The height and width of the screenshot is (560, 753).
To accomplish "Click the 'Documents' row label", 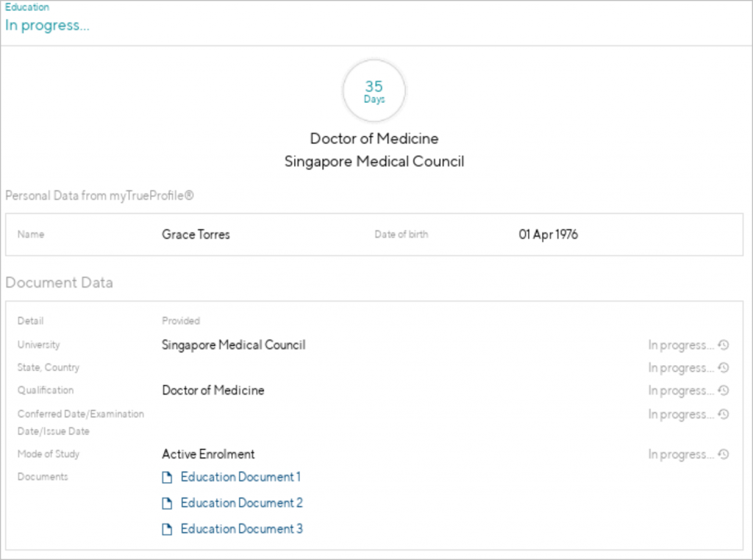I will coord(43,476).
